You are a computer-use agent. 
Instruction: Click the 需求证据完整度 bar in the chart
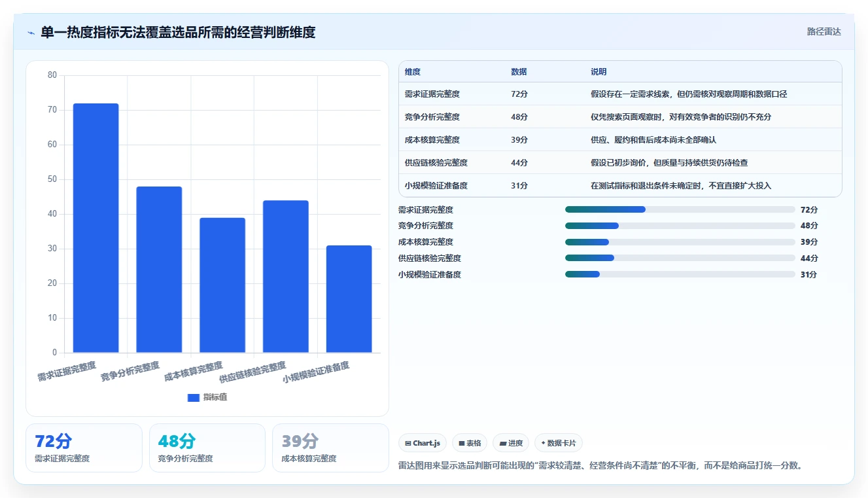(x=95, y=228)
